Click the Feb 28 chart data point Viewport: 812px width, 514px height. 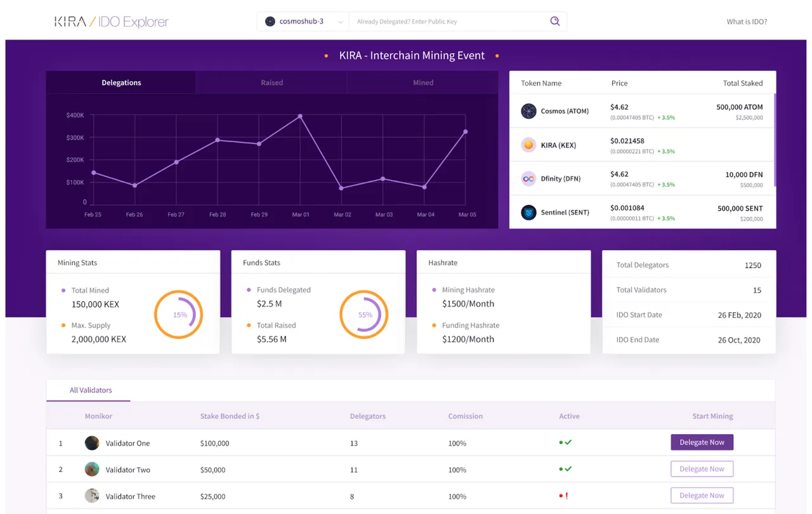click(x=218, y=140)
